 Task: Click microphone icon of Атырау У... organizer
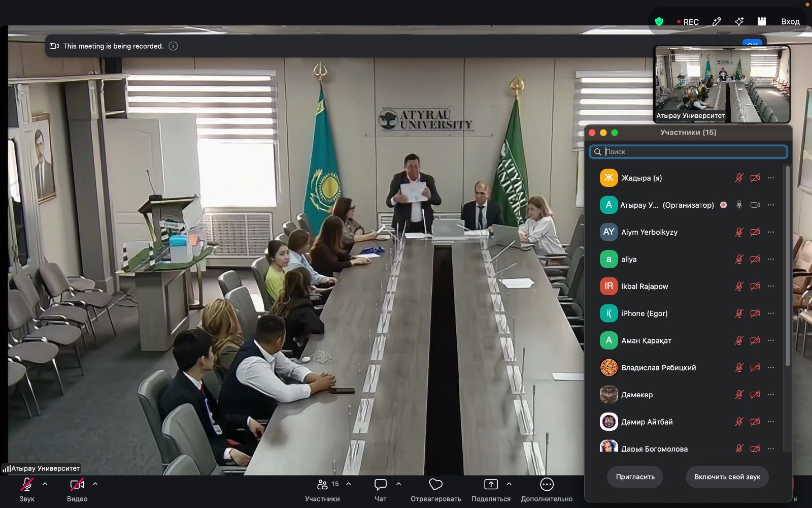click(x=739, y=205)
